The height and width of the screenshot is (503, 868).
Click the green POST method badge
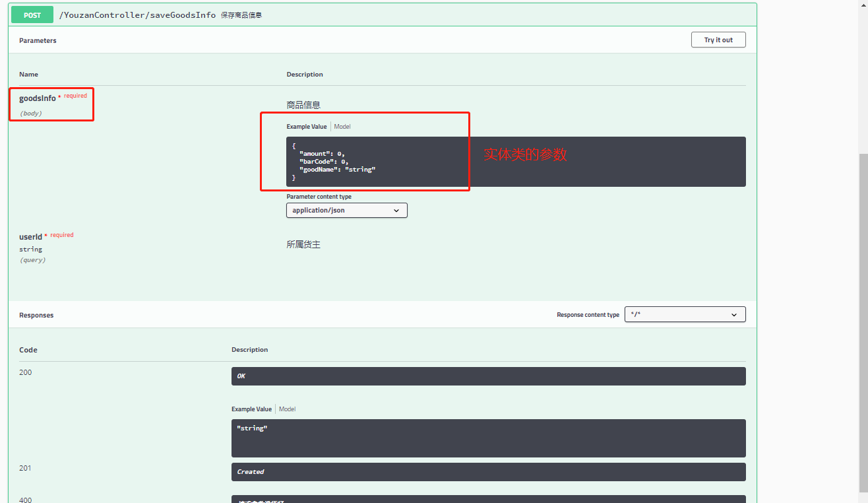(32, 15)
